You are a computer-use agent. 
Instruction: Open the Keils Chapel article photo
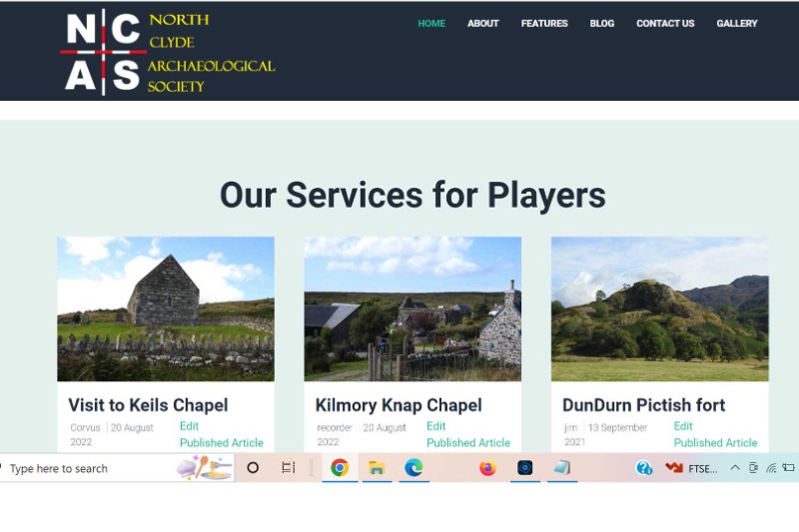(166, 308)
